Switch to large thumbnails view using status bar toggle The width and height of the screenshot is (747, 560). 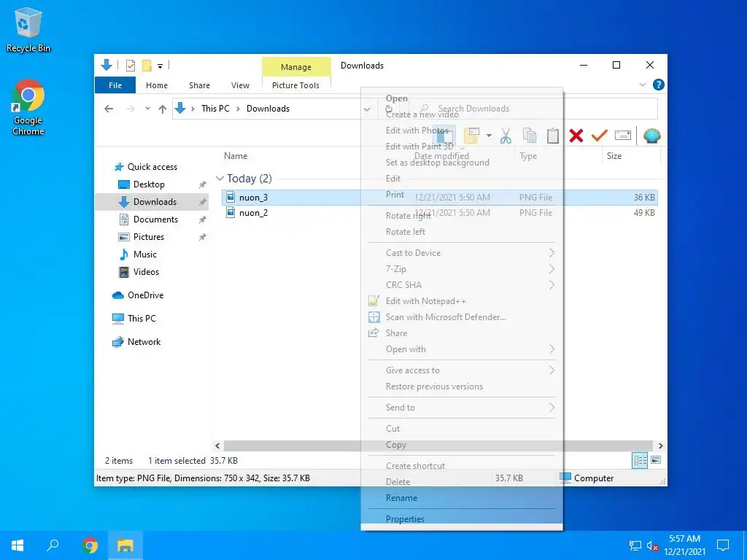point(656,460)
